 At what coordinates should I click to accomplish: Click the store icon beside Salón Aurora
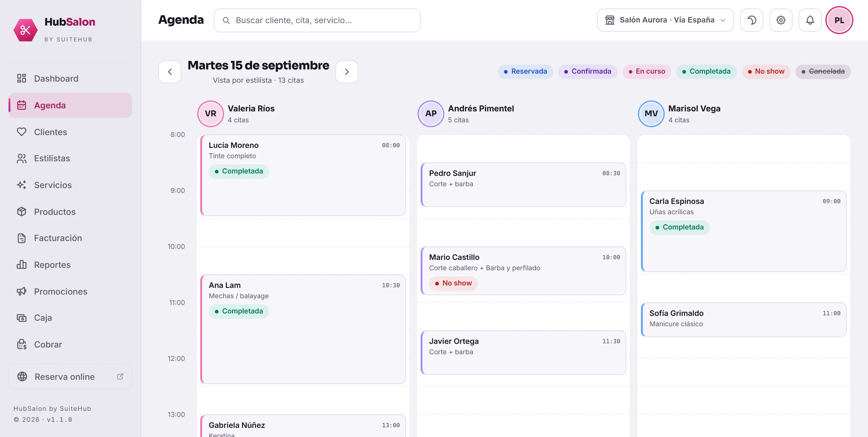610,20
